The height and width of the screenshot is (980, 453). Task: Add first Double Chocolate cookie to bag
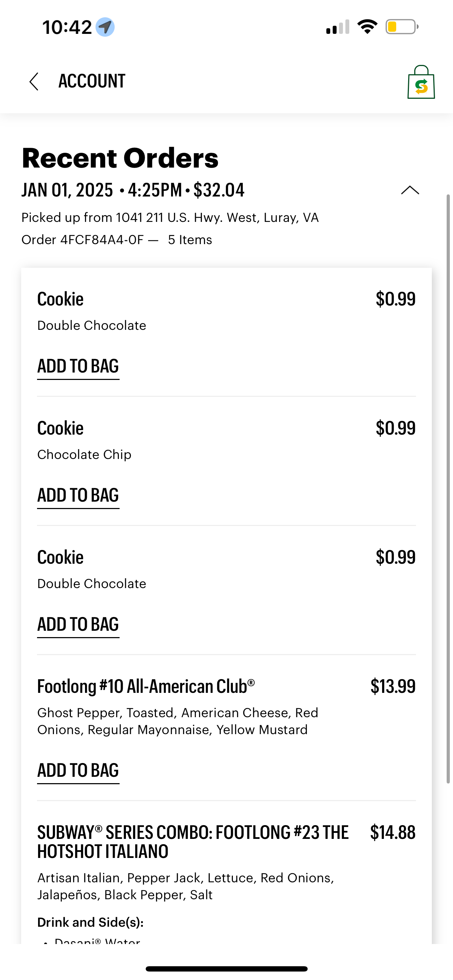pyautogui.click(x=78, y=367)
